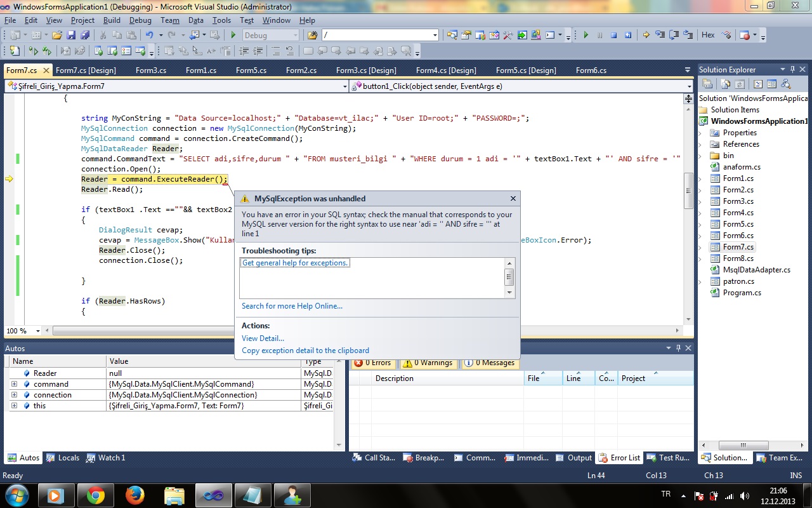Expand the Properties node in Solution Explorer
The image size is (812, 508).
pyautogui.click(x=701, y=133)
